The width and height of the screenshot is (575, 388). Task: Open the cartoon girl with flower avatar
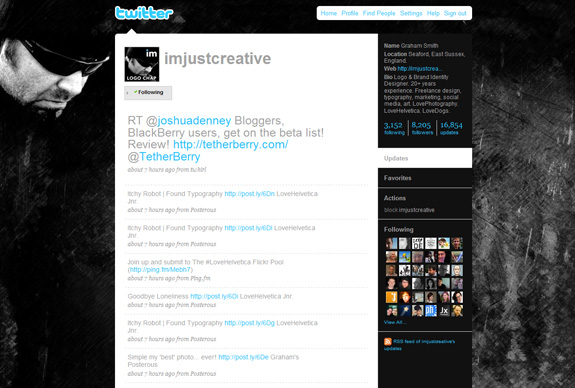444,243
